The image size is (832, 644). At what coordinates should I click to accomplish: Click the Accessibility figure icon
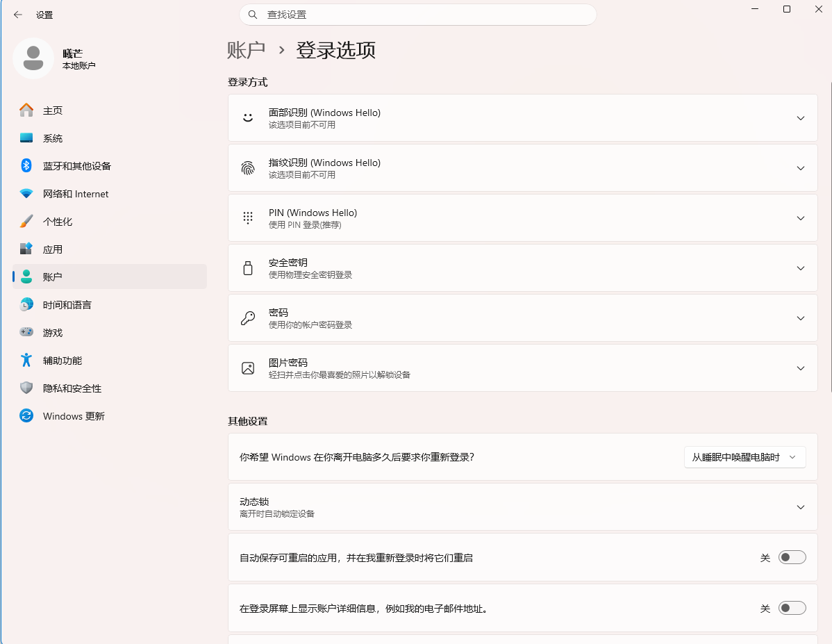(x=26, y=360)
